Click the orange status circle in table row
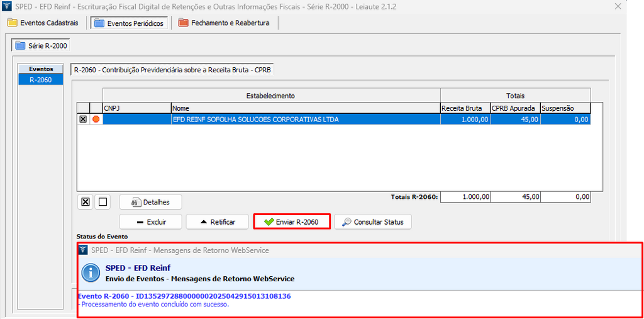The image size is (644, 319). click(x=96, y=119)
